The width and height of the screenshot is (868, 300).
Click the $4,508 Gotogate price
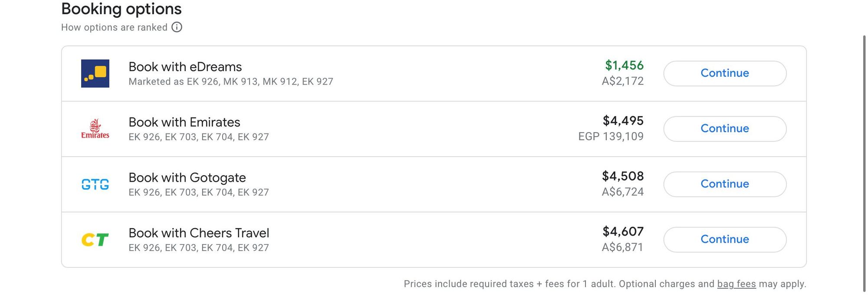point(623,176)
